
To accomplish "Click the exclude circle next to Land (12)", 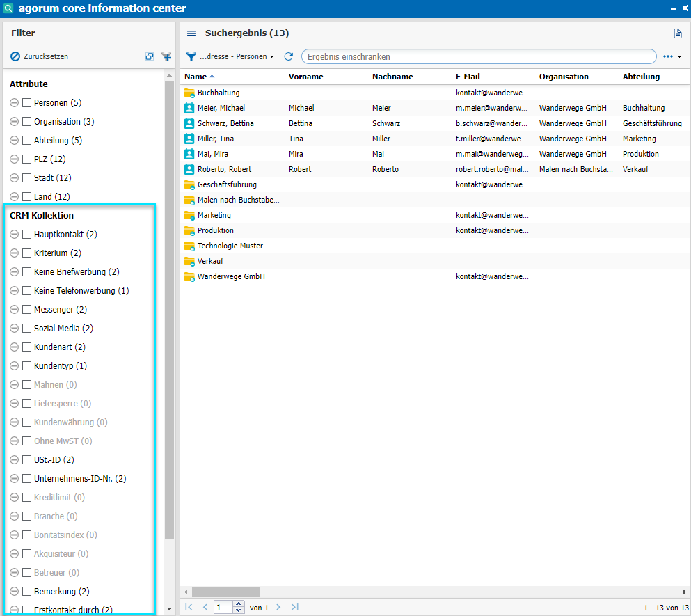I will tap(14, 197).
